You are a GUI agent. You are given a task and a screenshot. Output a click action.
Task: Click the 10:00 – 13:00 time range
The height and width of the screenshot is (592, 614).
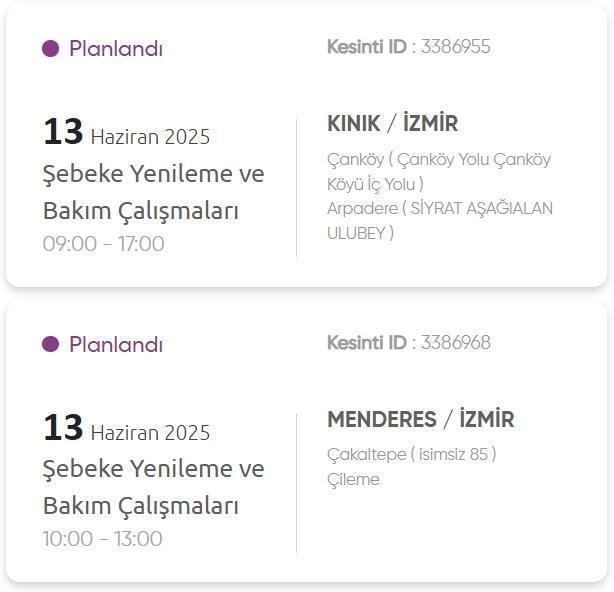click(103, 539)
